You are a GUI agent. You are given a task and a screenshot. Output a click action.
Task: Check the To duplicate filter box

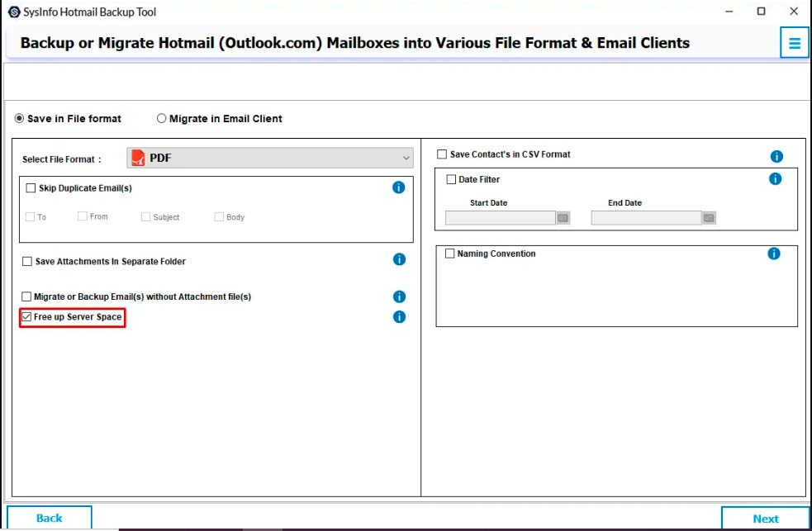coord(30,216)
